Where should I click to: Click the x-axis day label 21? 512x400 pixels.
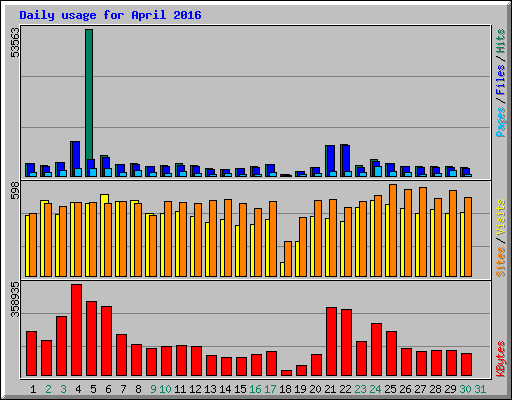click(x=330, y=389)
